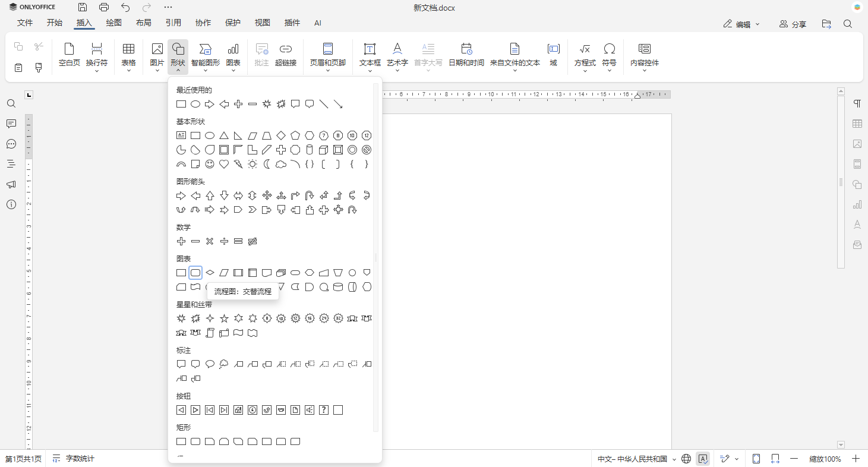Toggle spell checking in the status bar
This screenshot has height=467, width=868.
point(703,459)
